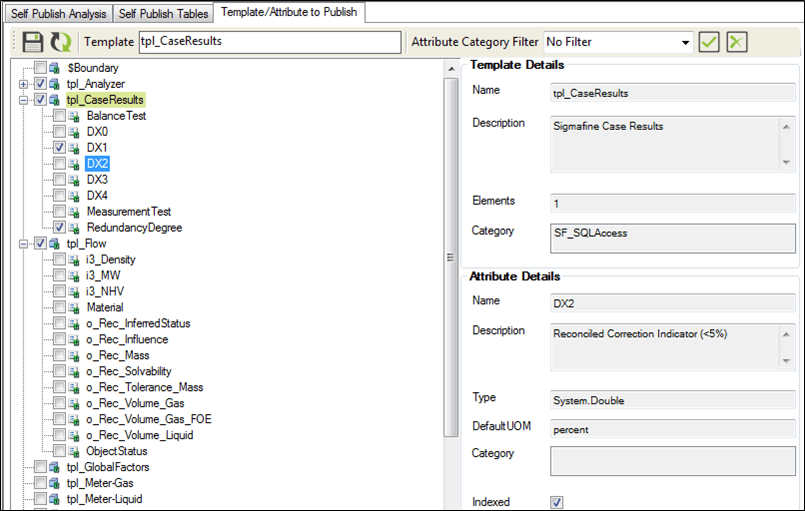The width and height of the screenshot is (805, 511).
Task: Click attribute icon beside DX3
Action: click(x=73, y=180)
